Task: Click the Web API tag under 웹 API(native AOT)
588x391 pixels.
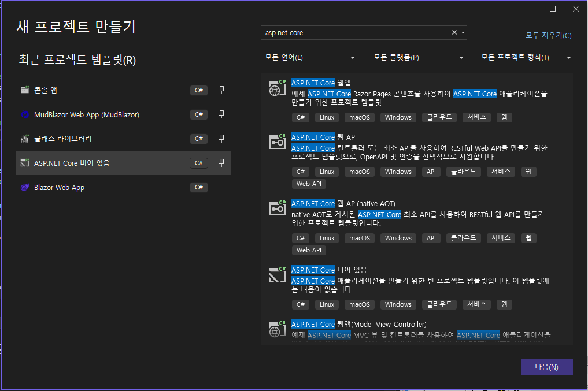Action: [x=309, y=250]
